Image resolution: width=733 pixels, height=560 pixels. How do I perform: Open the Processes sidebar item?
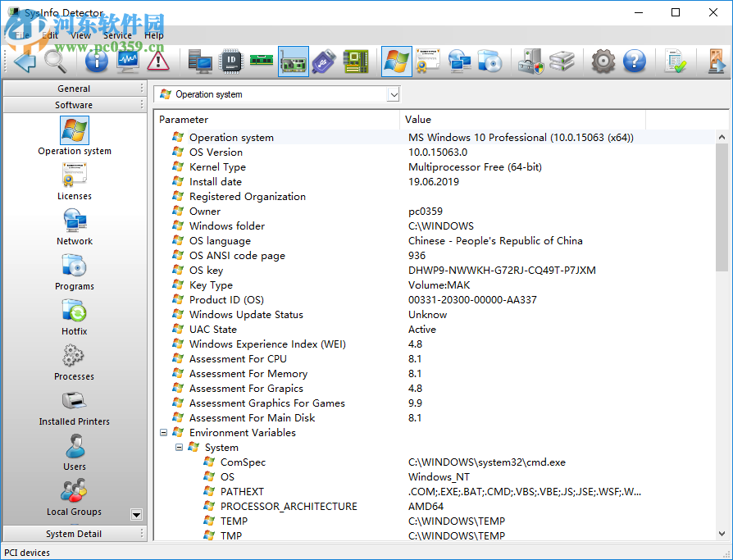pyautogui.click(x=74, y=362)
